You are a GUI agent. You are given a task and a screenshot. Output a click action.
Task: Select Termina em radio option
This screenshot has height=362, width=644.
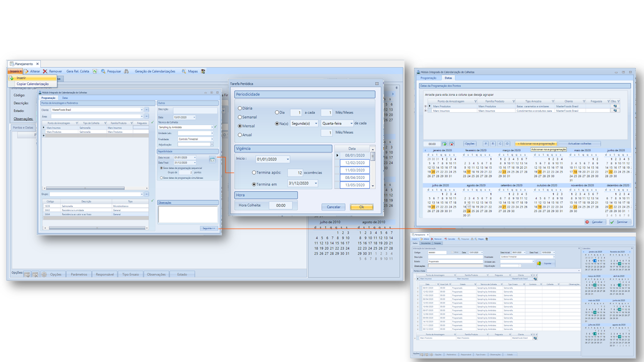tap(255, 185)
